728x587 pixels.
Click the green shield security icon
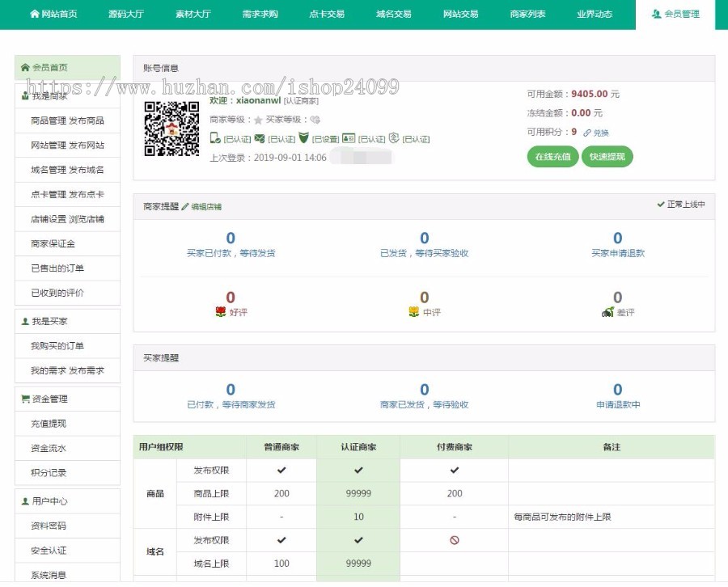[x=303, y=137]
